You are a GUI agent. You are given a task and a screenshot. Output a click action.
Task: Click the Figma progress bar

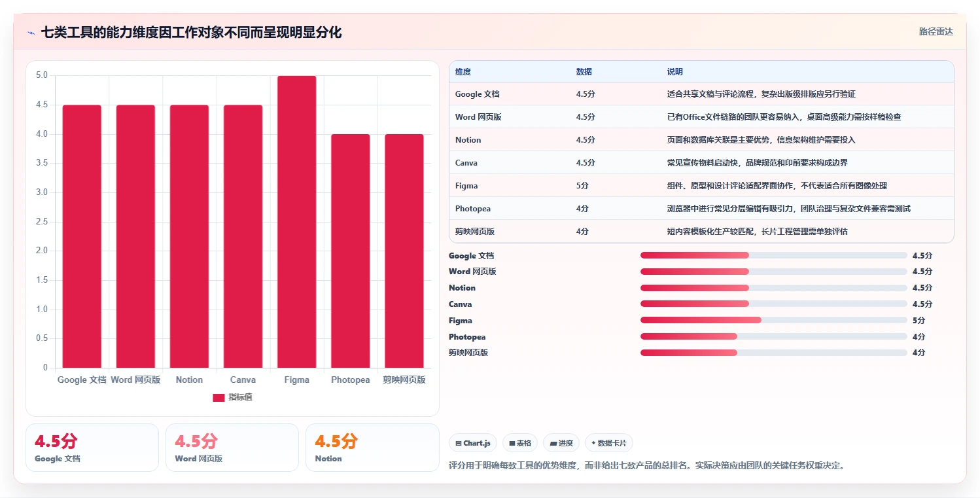(774, 320)
